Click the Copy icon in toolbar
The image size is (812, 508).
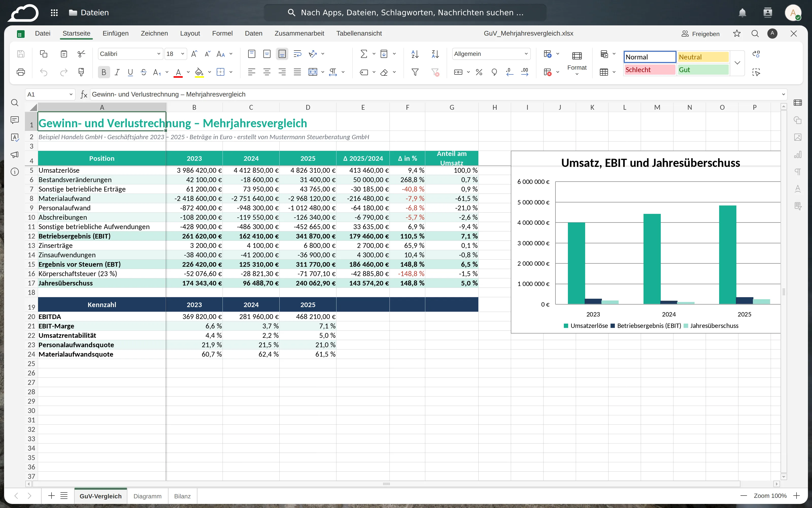[44, 54]
